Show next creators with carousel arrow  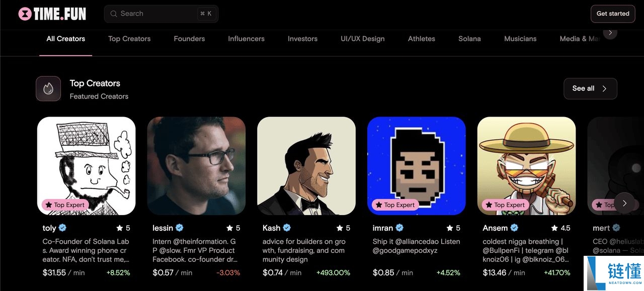pos(625,203)
